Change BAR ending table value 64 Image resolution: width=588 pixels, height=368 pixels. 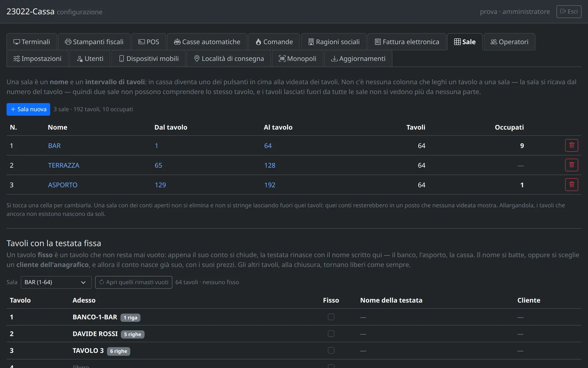268,146
